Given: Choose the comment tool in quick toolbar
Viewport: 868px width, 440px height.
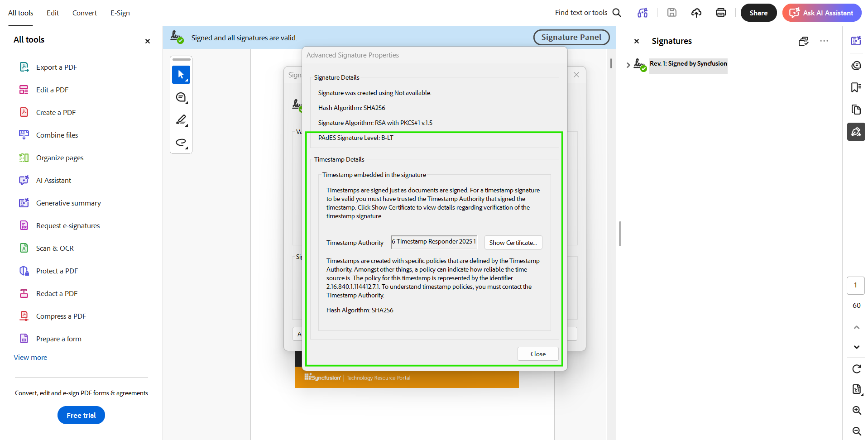Looking at the screenshot, I should point(181,97).
